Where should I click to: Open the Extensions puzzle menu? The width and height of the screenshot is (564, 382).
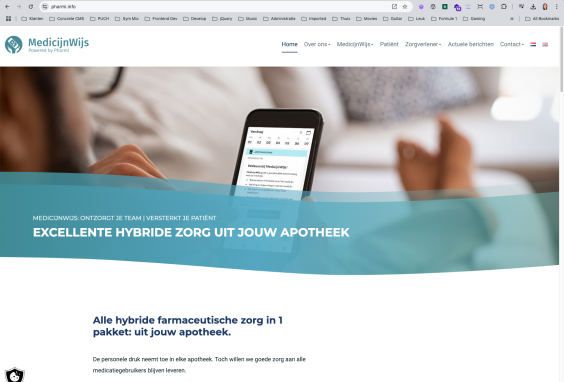tap(504, 6)
